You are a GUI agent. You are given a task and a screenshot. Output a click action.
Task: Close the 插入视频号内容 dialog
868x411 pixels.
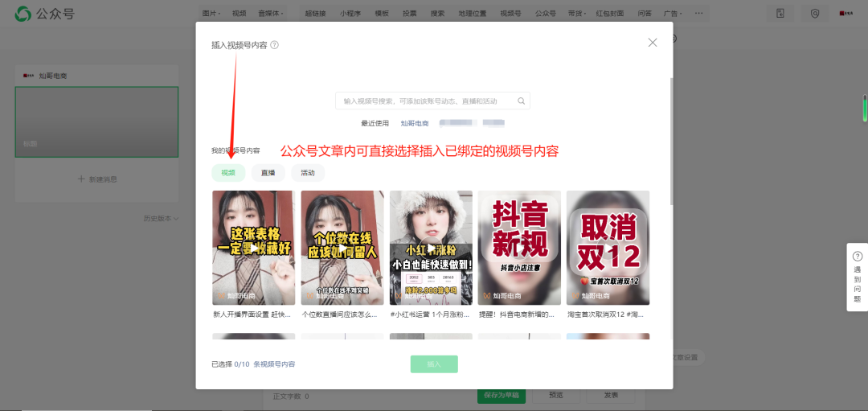point(653,43)
